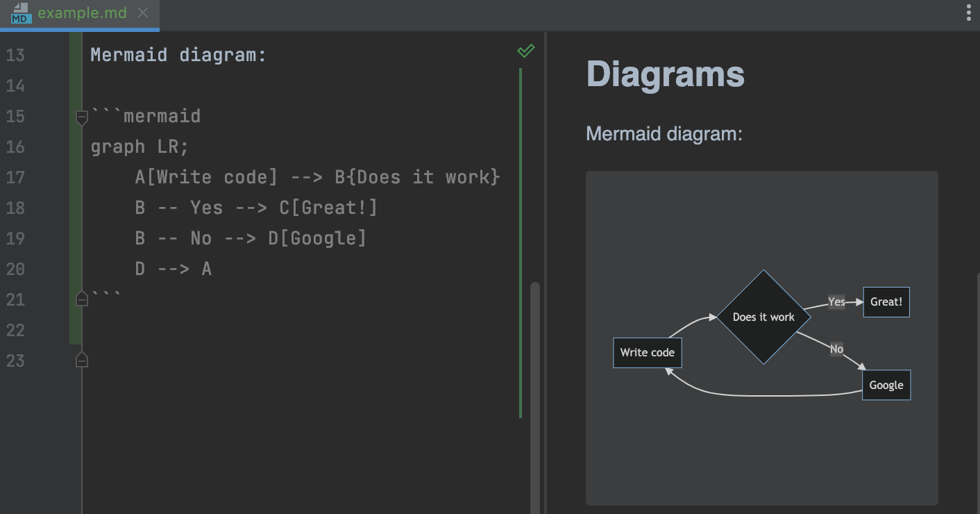The height and width of the screenshot is (514, 980).
Task: Click line number 13 in gutter
Action: pyautogui.click(x=15, y=55)
